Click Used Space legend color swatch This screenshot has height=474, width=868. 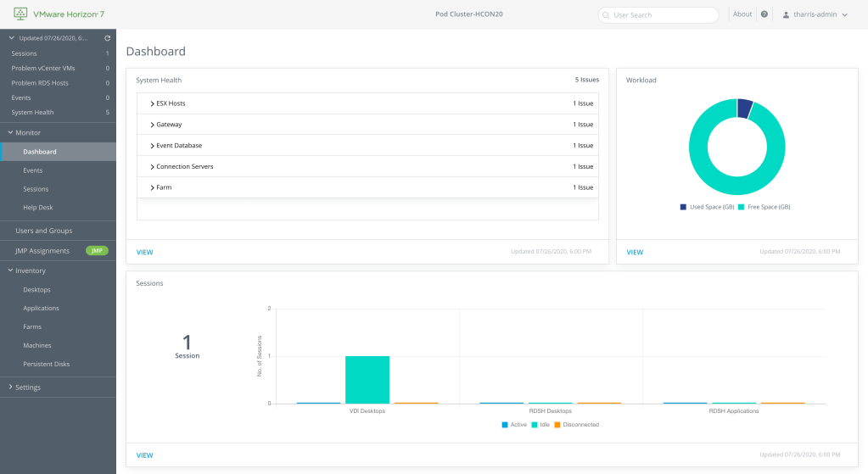pyautogui.click(x=683, y=207)
